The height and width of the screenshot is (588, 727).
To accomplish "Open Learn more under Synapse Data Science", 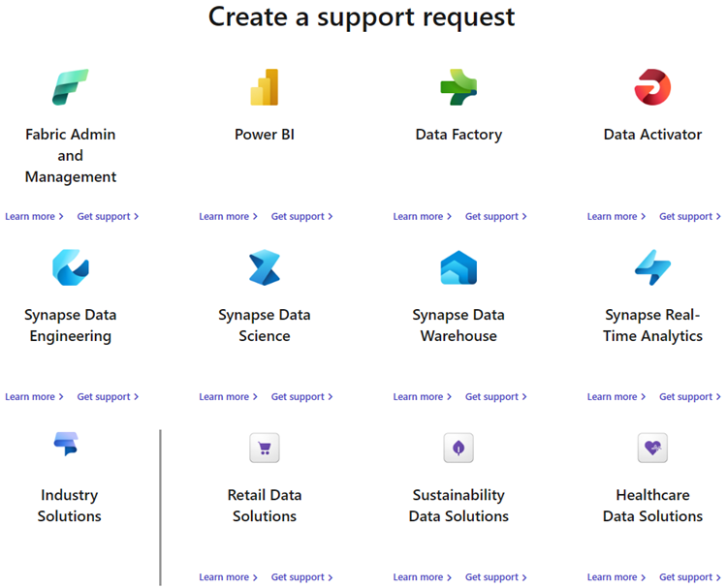I will (228, 396).
